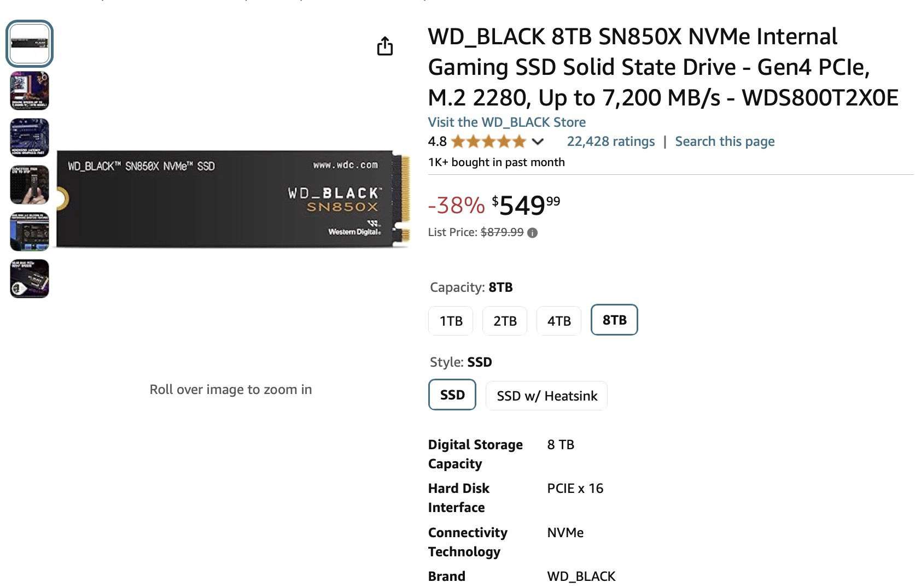Select the thumbnail showing hand holding SSD
The image size is (921, 588).
point(30,185)
